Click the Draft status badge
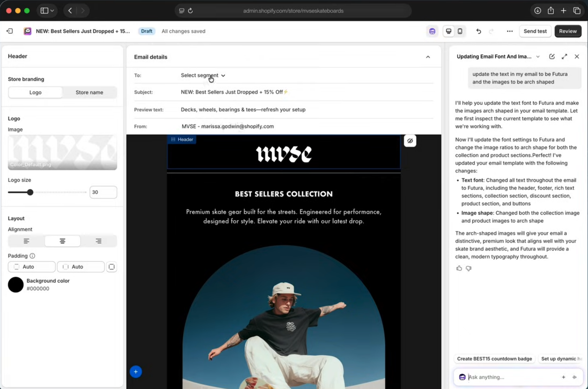This screenshot has width=588, height=389. coord(147,31)
